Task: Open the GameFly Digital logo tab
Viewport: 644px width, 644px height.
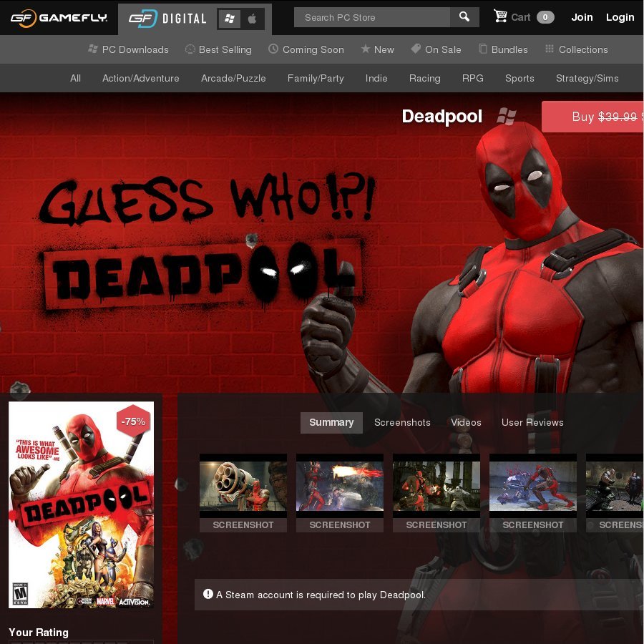Action: tap(167, 19)
